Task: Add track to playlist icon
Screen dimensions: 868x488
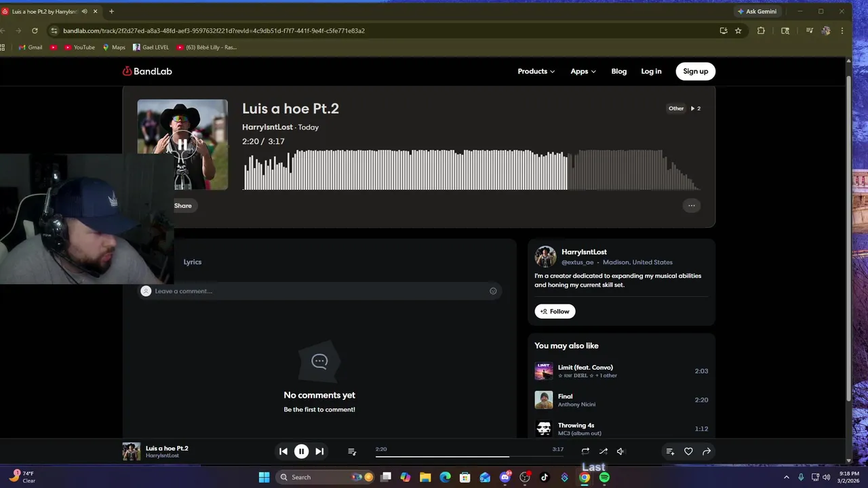Action: click(670, 451)
